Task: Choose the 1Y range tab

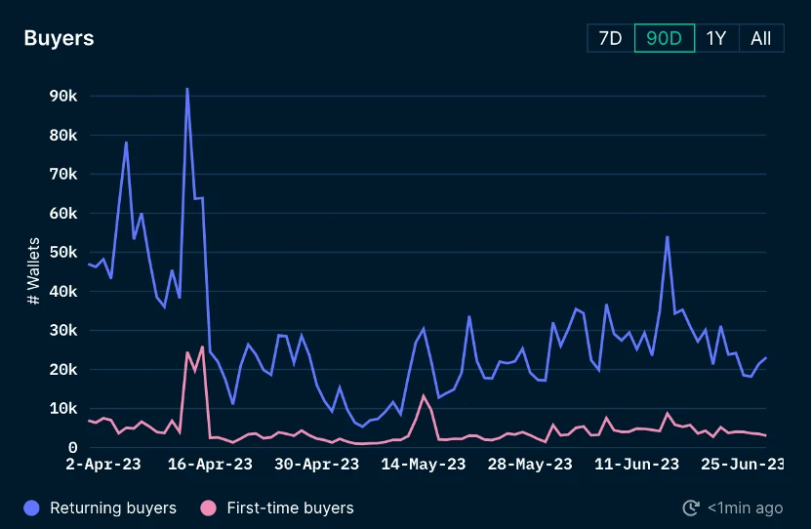Action: 716,38
